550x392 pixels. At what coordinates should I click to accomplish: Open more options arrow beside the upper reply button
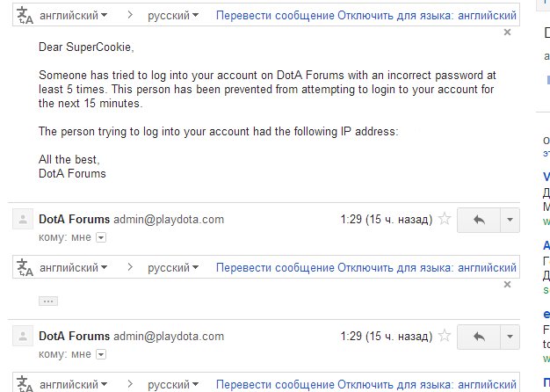(x=511, y=220)
